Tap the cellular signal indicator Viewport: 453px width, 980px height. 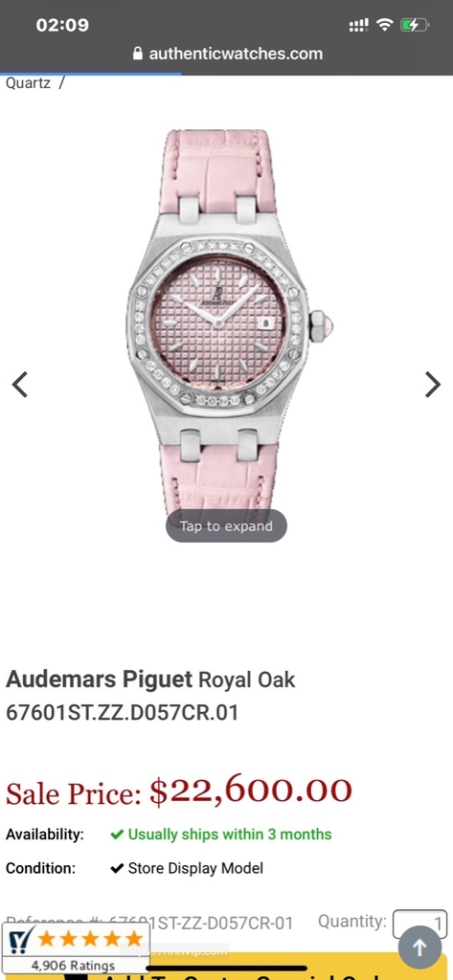pyautogui.click(x=358, y=25)
